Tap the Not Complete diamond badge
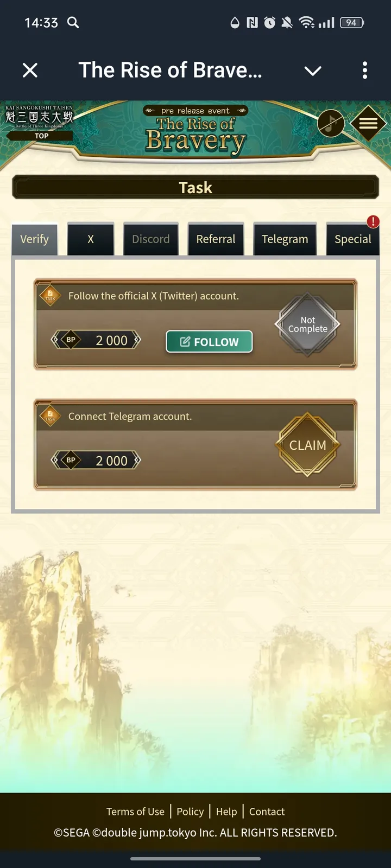 pos(308,324)
